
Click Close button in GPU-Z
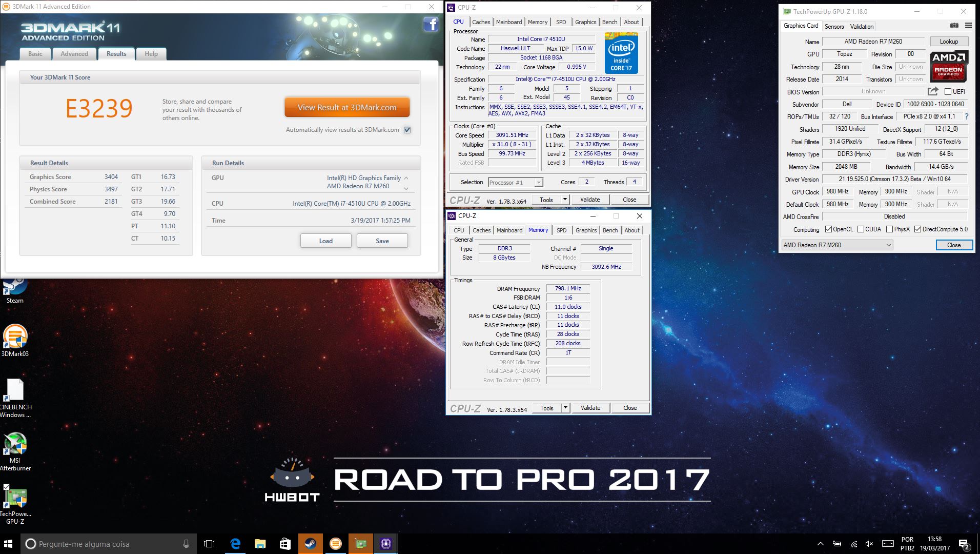tap(954, 245)
